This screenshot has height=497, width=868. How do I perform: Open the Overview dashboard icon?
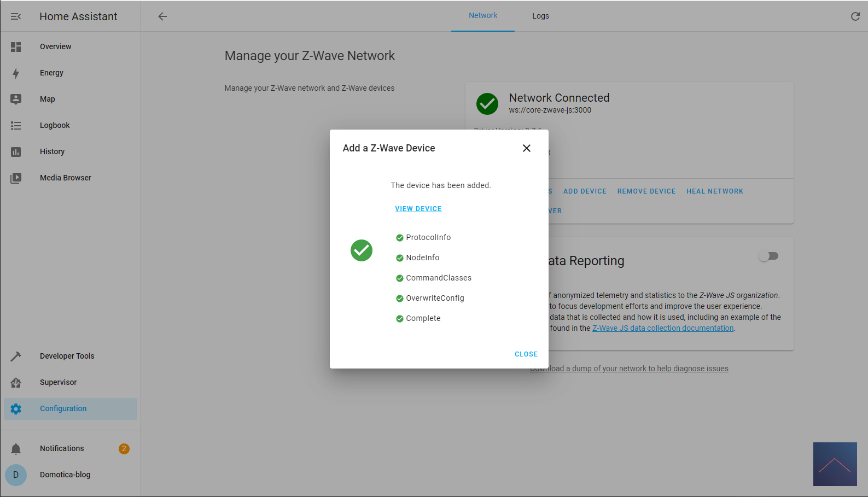pyautogui.click(x=16, y=47)
